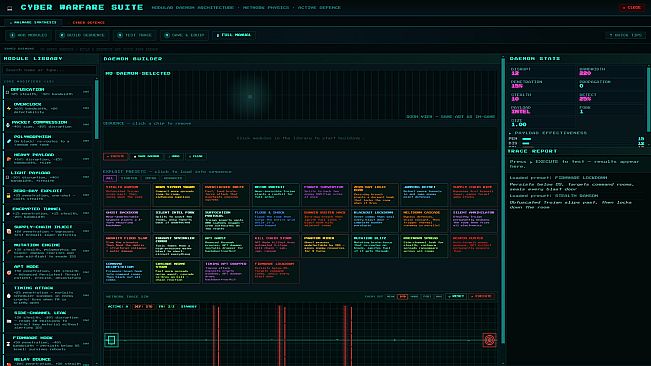Image resolution: width=651 pixels, height=366 pixels.
Task: Load the Flood & Shock preset
Action: (x=275, y=220)
